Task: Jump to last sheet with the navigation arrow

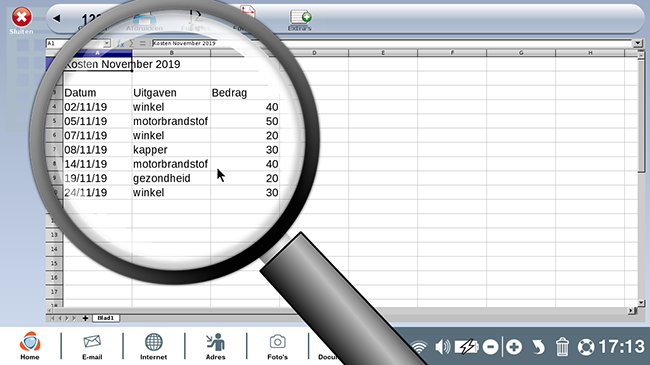Action: (74, 318)
